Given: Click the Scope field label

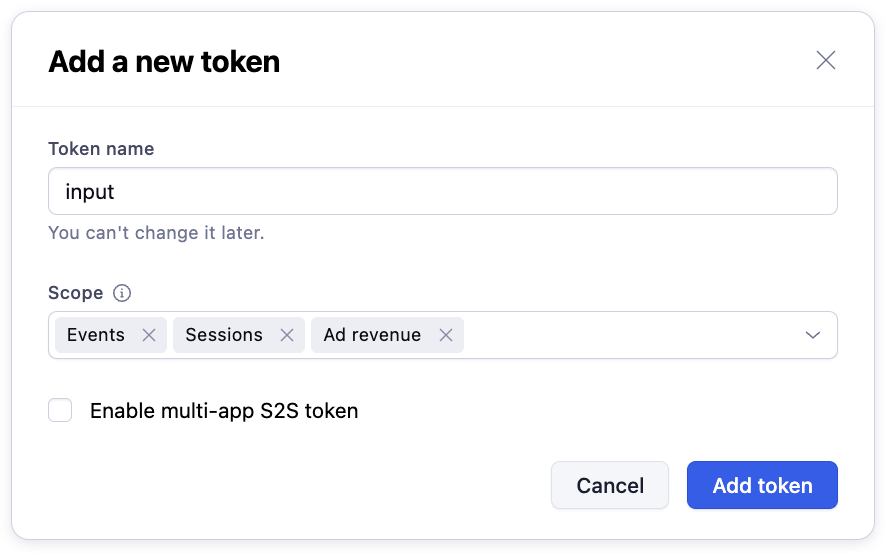Looking at the screenshot, I should click(x=76, y=293).
